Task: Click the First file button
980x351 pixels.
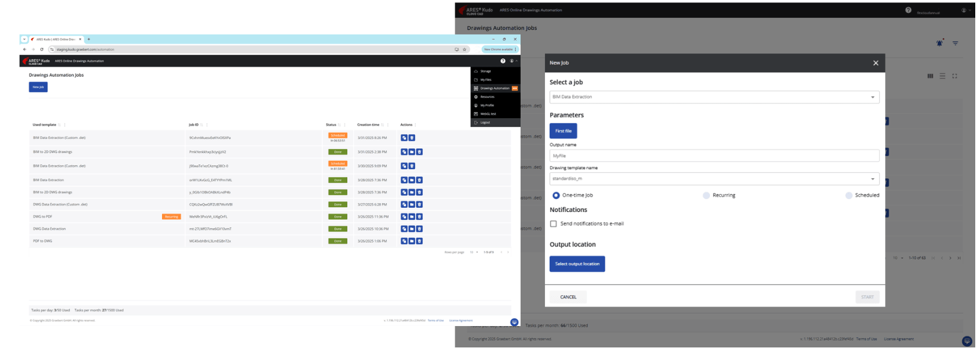Action: tap(563, 131)
